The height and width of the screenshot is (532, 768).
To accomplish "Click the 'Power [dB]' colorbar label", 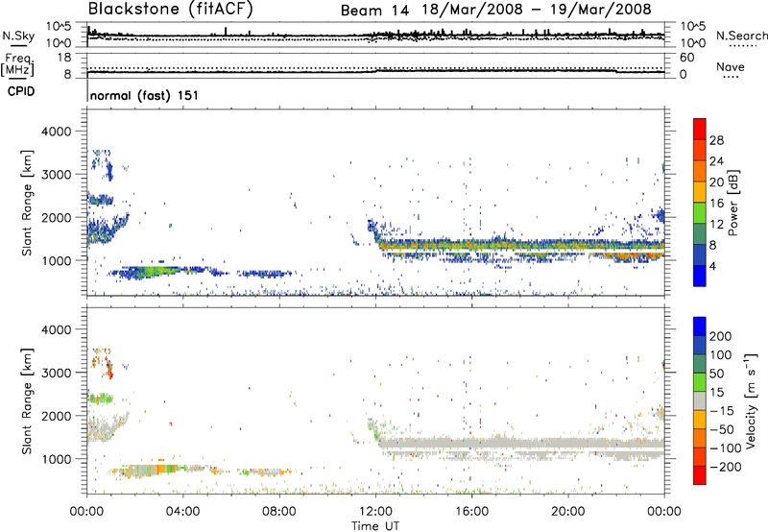I will point(732,203).
